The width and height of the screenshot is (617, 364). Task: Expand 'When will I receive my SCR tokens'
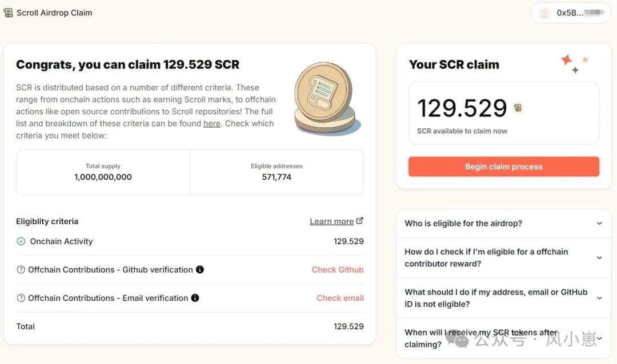[504, 338]
